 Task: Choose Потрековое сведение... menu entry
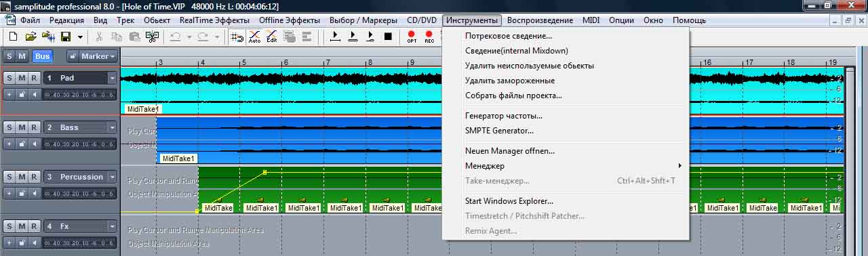[x=509, y=36]
